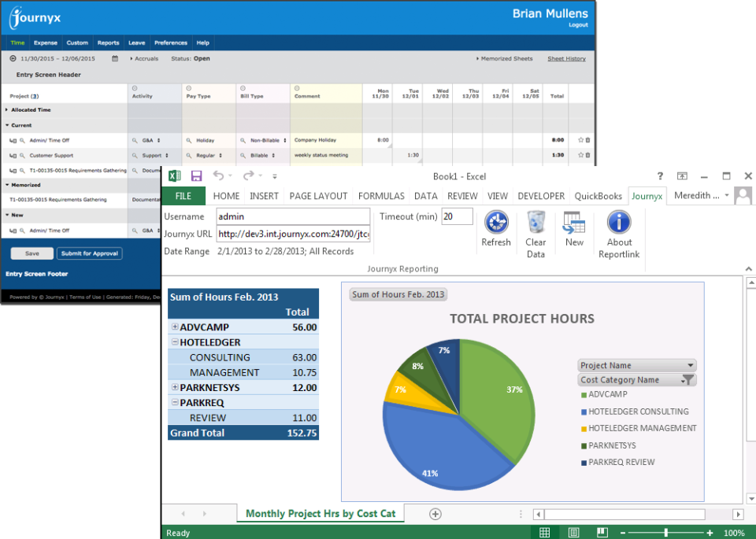Expand the PARKNETSYS pivot row
Screen dimensions: 756x539
(175, 387)
